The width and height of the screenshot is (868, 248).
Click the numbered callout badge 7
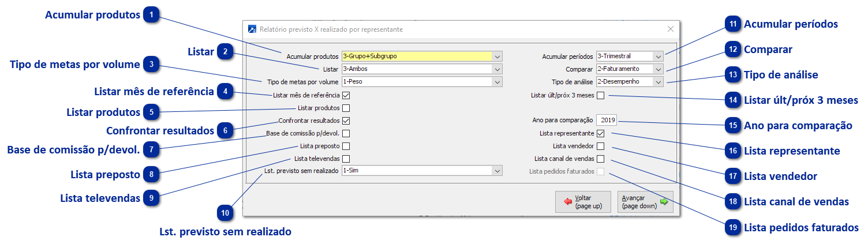(151, 149)
